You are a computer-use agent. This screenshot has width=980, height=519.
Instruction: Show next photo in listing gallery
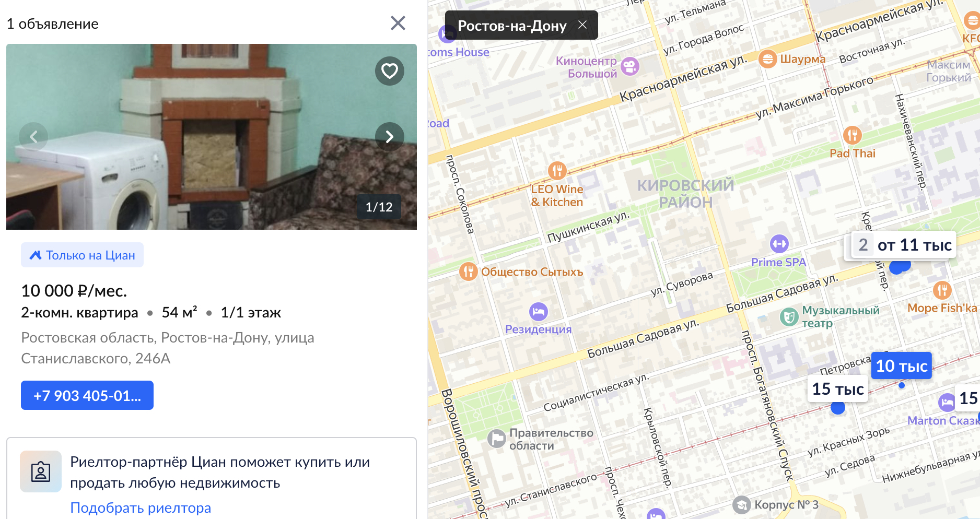[390, 137]
